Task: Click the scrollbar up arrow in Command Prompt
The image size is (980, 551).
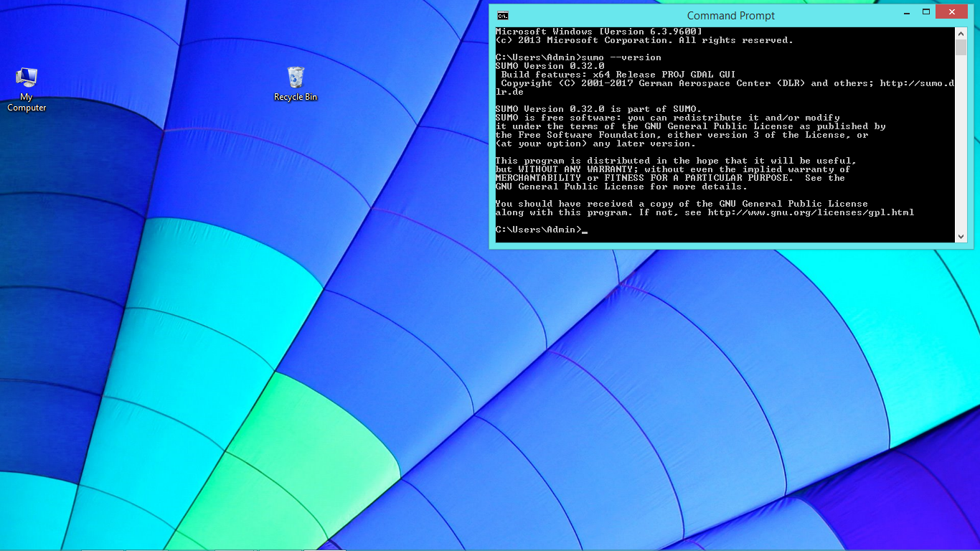Action: coord(961,33)
